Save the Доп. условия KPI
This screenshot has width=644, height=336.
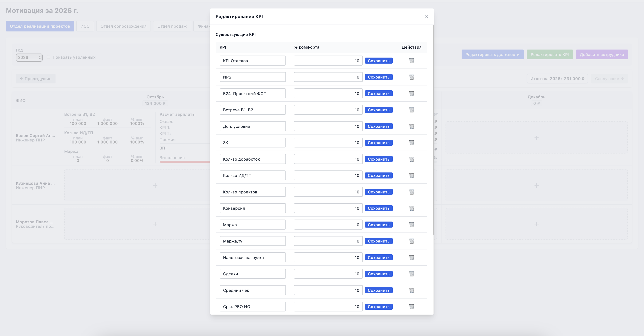(378, 126)
